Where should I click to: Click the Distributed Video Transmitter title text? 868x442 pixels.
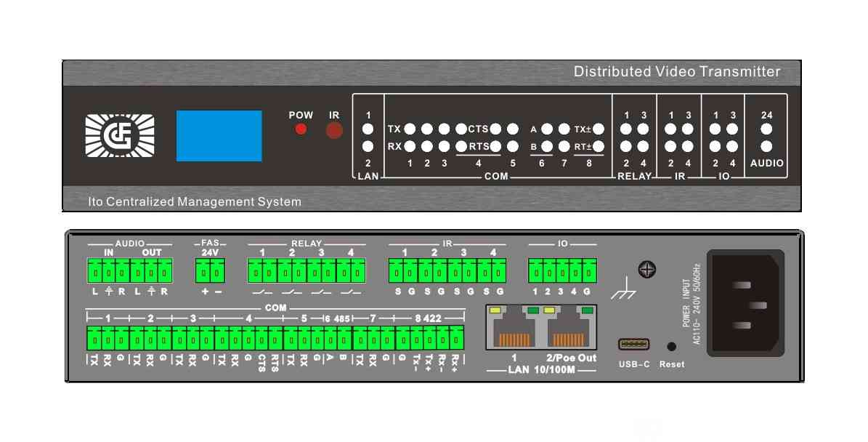[x=676, y=71]
